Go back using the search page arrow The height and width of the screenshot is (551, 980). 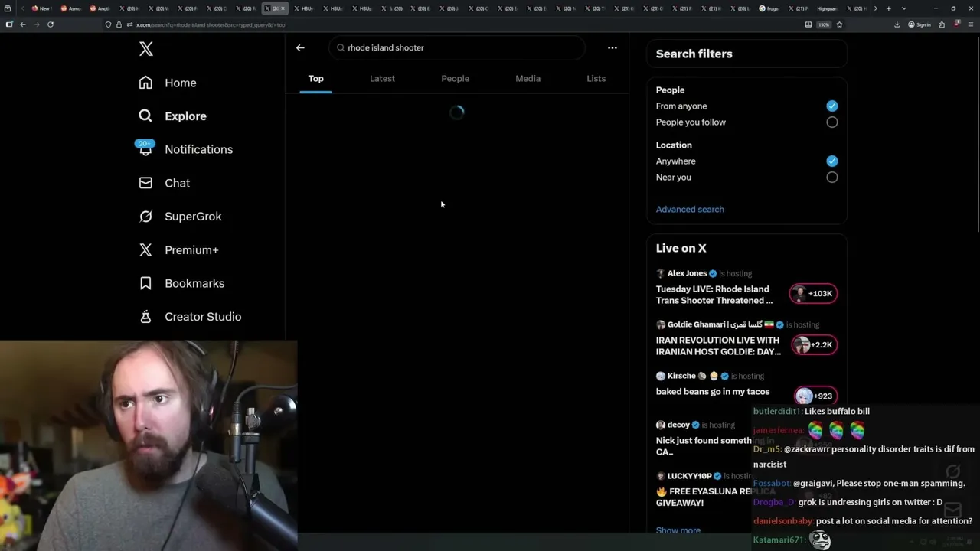(300, 47)
